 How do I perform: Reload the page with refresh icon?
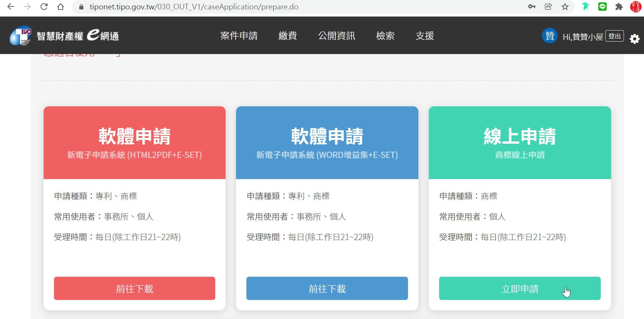tap(44, 7)
